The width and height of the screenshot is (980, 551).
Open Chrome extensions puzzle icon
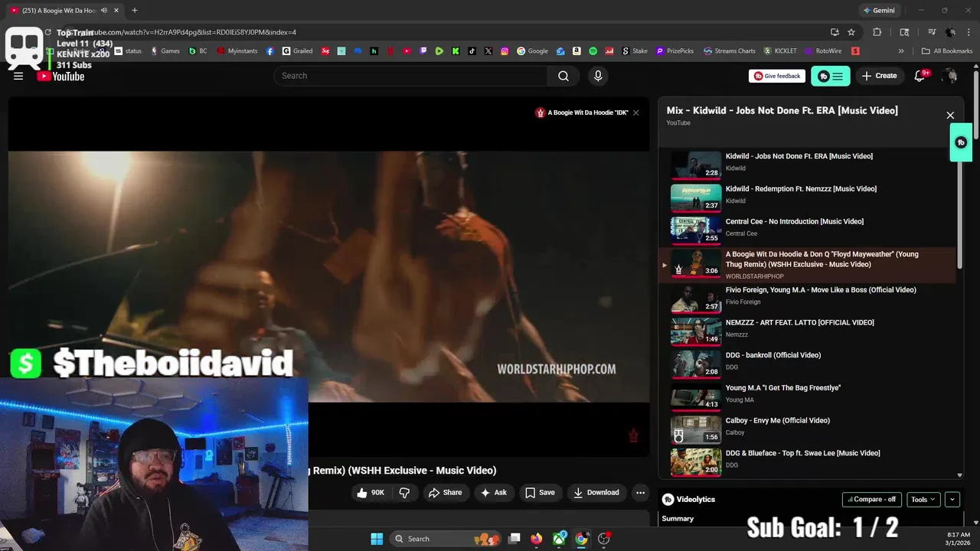[x=877, y=32]
